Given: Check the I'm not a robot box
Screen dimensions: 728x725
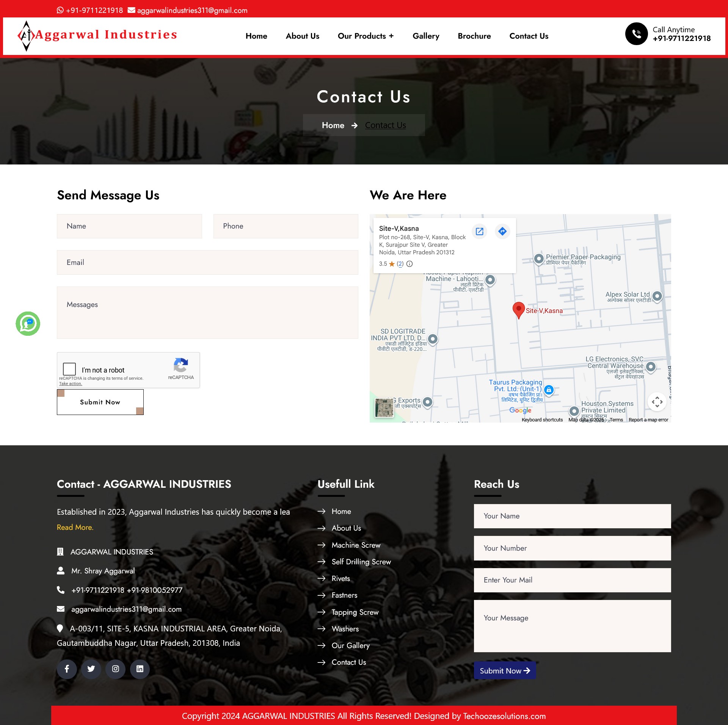Looking at the screenshot, I should coord(69,369).
